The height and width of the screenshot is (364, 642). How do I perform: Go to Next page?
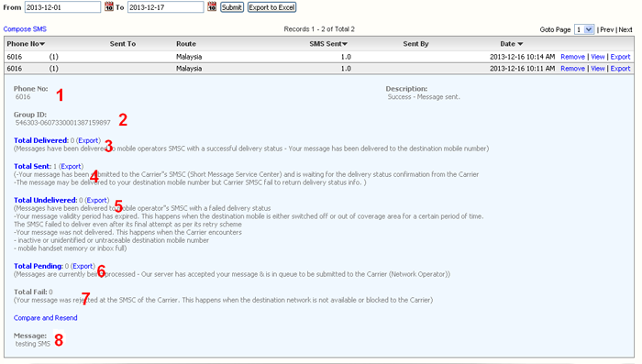(625, 29)
